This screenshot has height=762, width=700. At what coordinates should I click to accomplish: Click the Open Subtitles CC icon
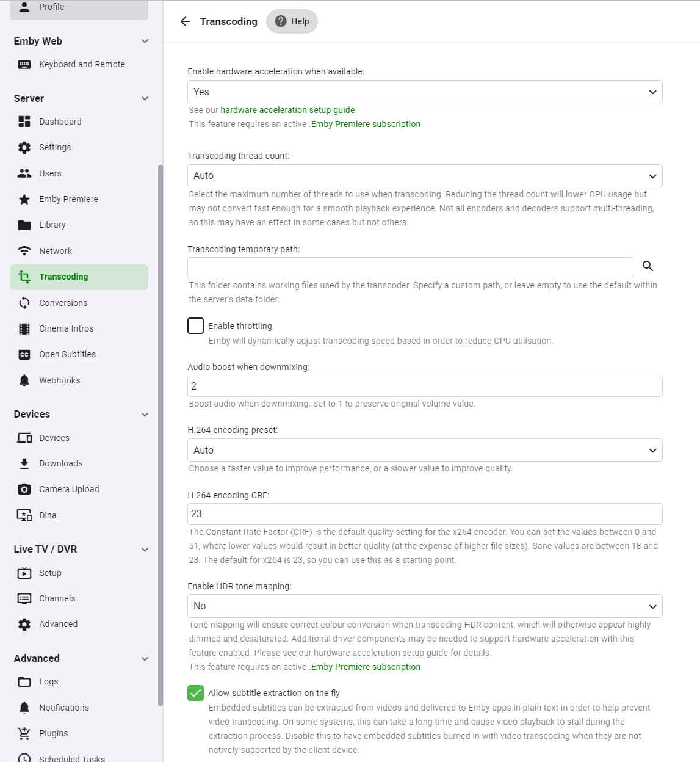click(24, 354)
